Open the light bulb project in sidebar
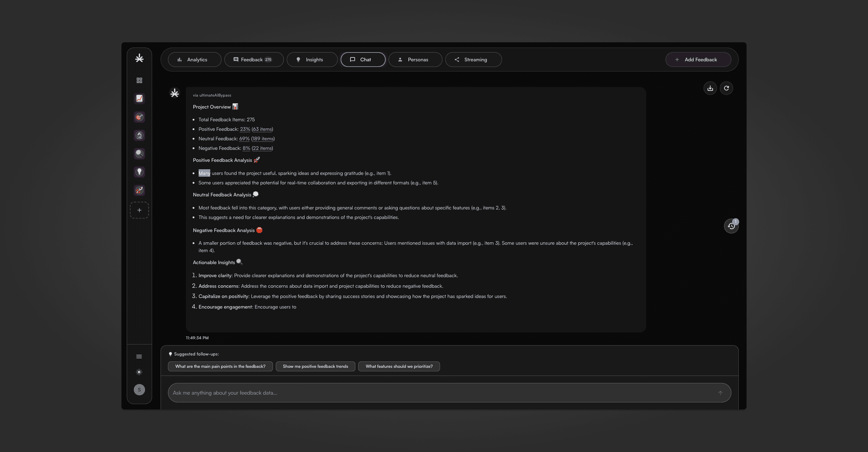Image resolution: width=868 pixels, height=452 pixels. [139, 172]
